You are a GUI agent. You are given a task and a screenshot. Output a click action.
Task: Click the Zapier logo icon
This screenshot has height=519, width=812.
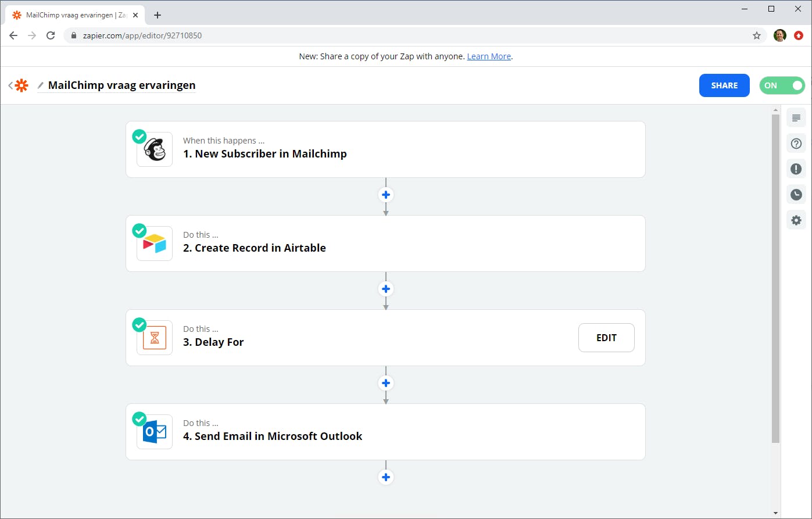pos(22,85)
